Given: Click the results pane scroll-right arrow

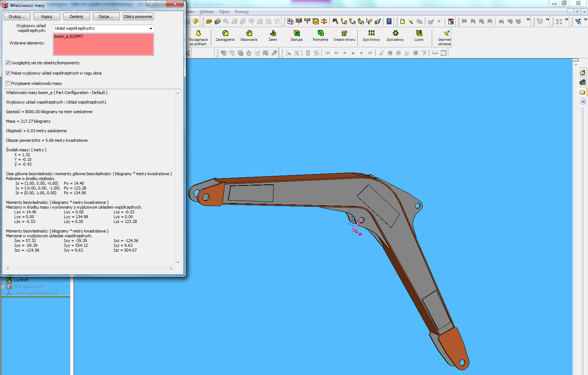Looking at the screenshot, I should 172,268.
